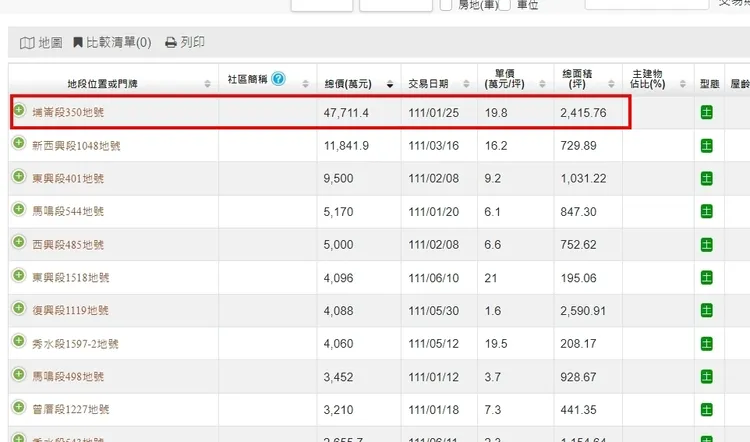Open the 西興段485地號 link
The height and width of the screenshot is (442, 750).
(x=68, y=244)
